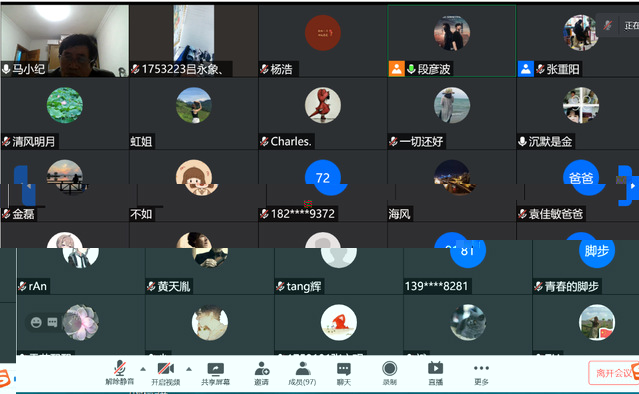This screenshot has width=639, height=394.
Task: Start sharing screen with 共享屏幕
Action: (x=216, y=373)
